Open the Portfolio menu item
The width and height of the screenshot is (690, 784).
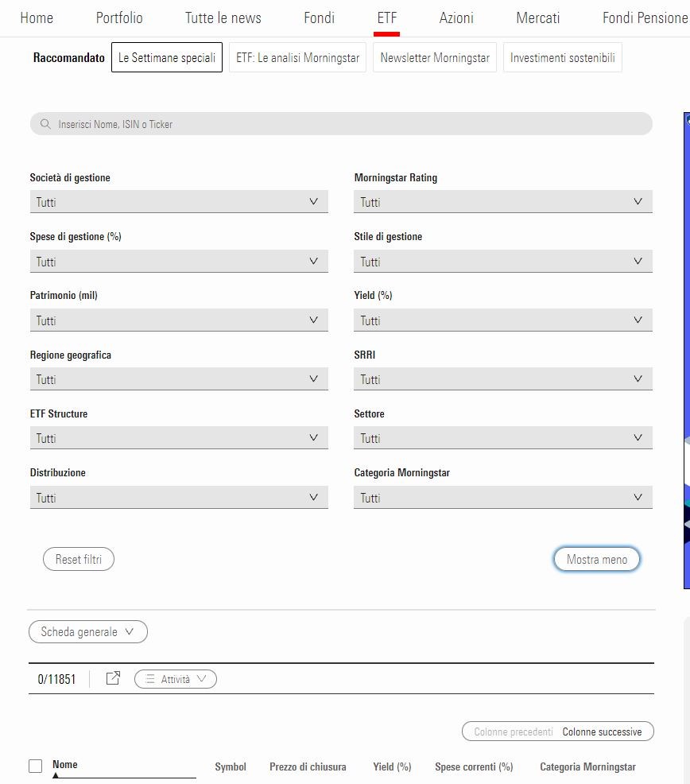tap(119, 17)
